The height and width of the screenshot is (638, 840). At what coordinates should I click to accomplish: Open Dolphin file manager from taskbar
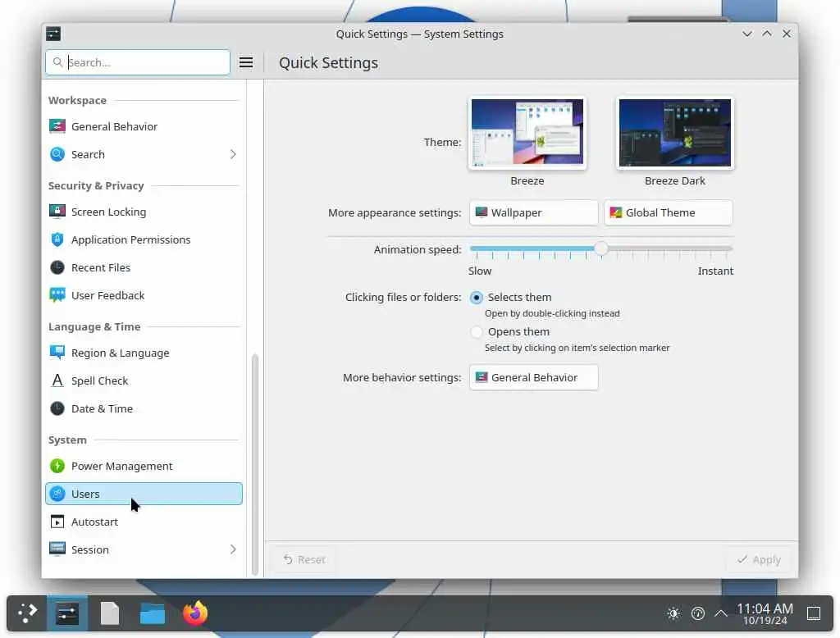(153, 613)
